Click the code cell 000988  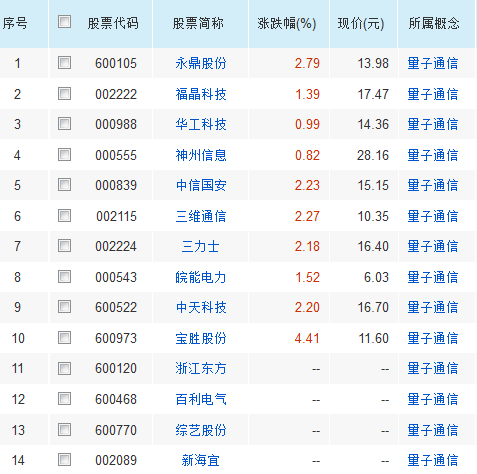coord(116,124)
